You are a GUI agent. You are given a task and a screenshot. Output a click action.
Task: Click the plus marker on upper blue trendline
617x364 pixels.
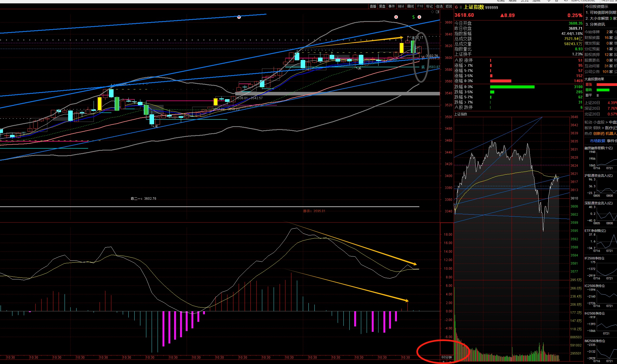pyautogui.click(x=239, y=17)
